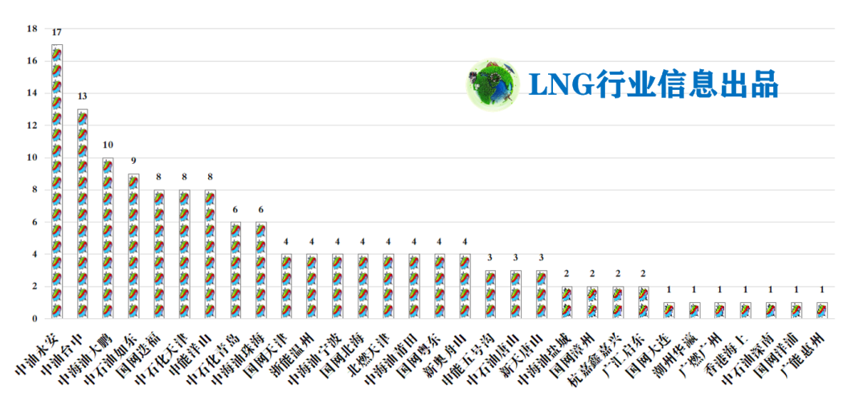The width and height of the screenshot is (868, 405).
Task: Click the y-axis tick label 16
Action: pyautogui.click(x=32, y=61)
